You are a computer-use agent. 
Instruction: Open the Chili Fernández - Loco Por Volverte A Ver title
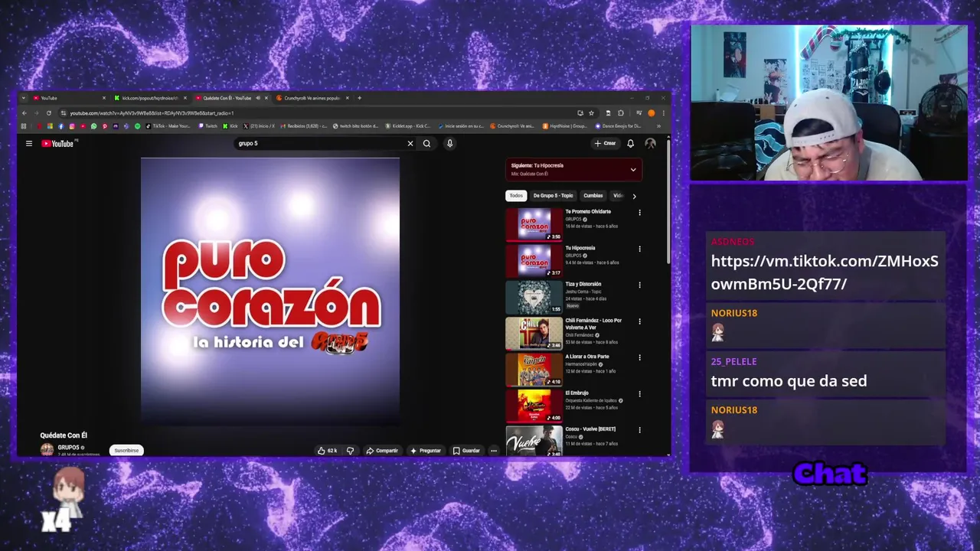point(593,324)
